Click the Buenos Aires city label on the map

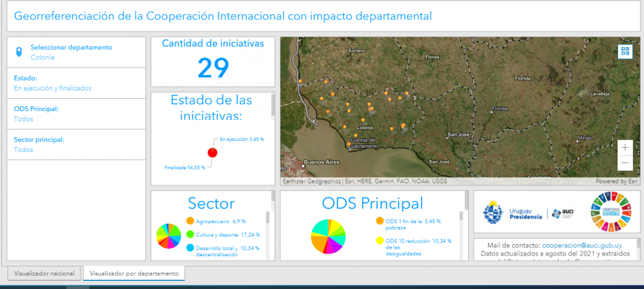click(322, 162)
